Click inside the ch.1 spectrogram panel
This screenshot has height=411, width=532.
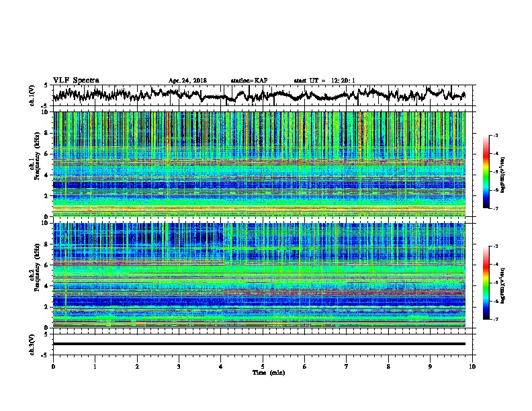(259, 164)
